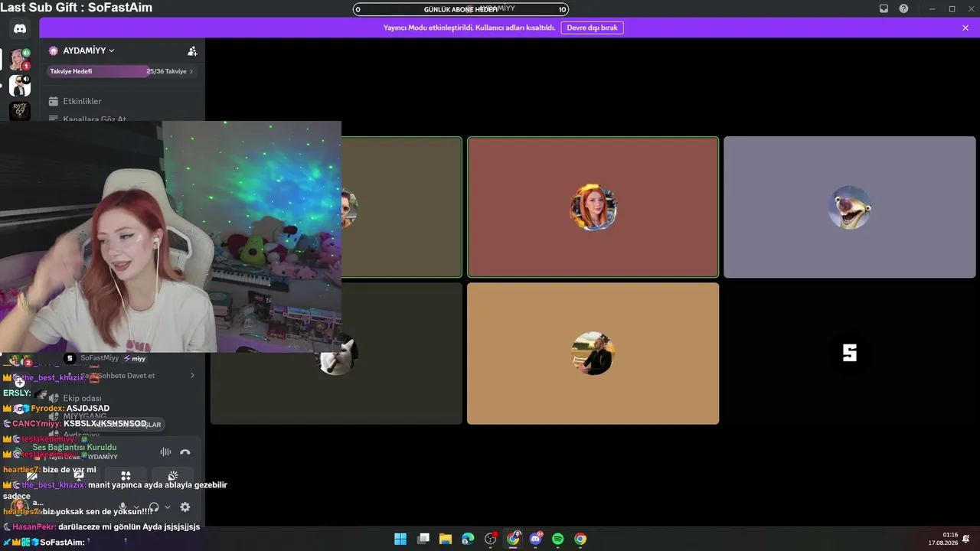This screenshot has width=980, height=551.
Task: Toggle microphone mute in the user panel
Action: 122,507
